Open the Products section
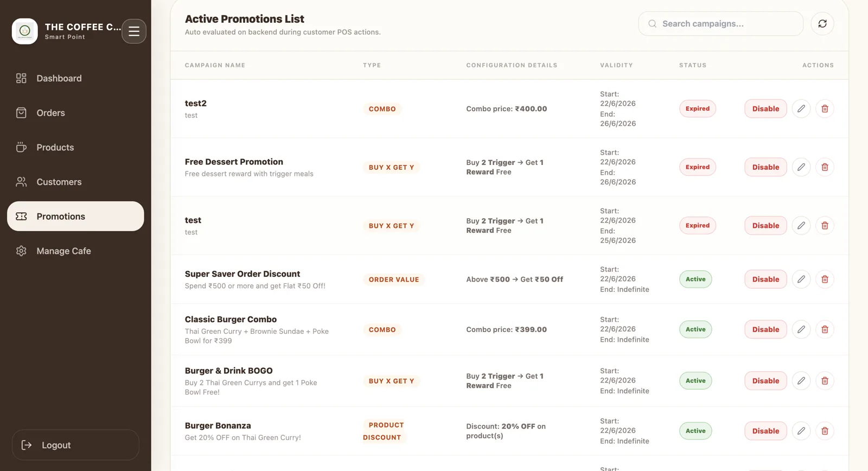This screenshot has height=471, width=868. (x=75, y=148)
